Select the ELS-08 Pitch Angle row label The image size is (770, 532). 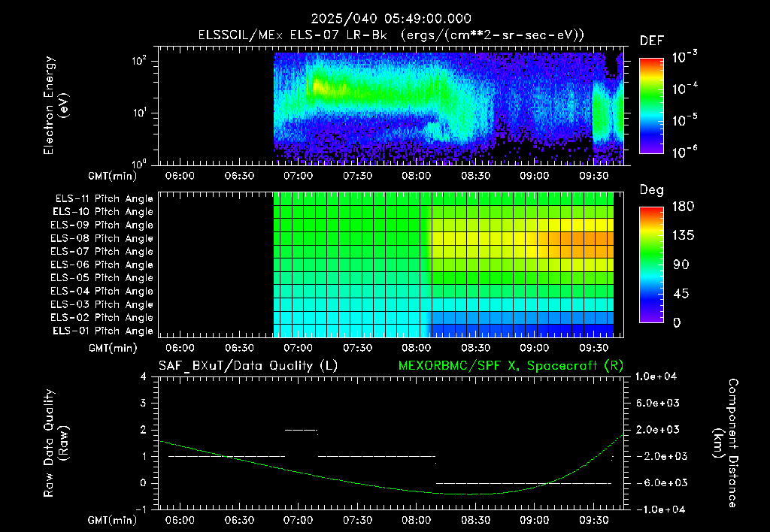tap(102, 238)
